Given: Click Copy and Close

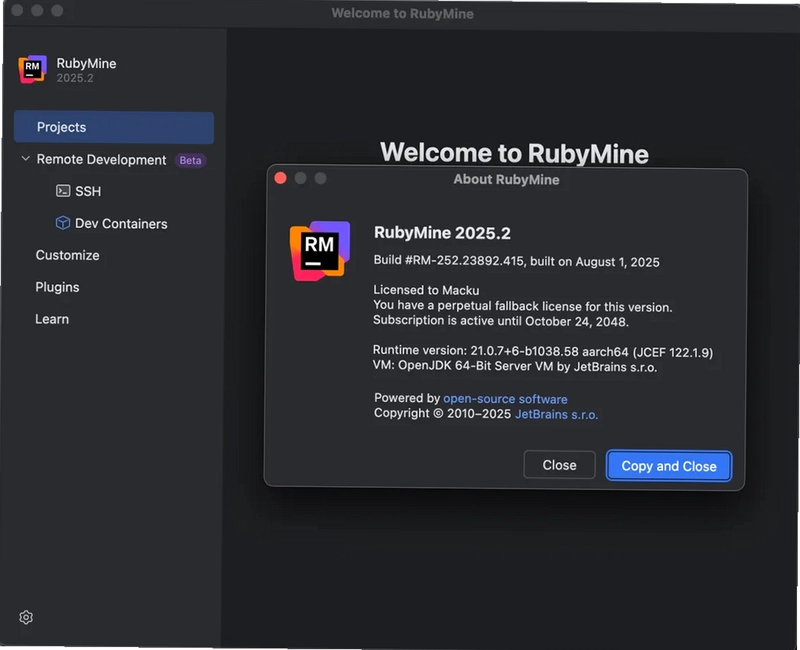Looking at the screenshot, I should 669,466.
